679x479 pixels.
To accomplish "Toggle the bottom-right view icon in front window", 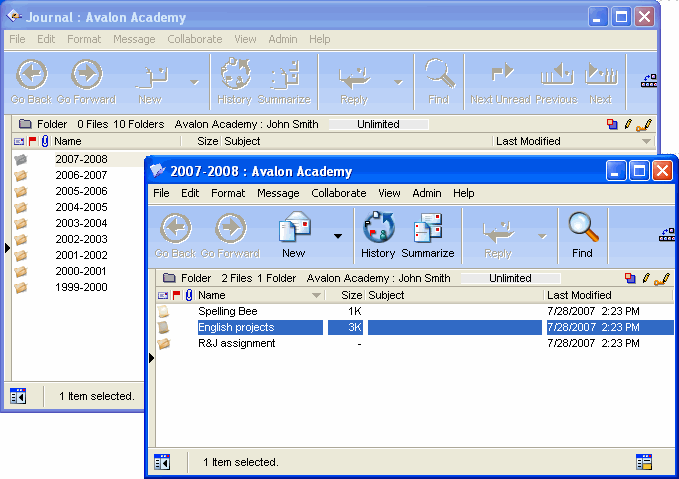I will tap(644, 462).
